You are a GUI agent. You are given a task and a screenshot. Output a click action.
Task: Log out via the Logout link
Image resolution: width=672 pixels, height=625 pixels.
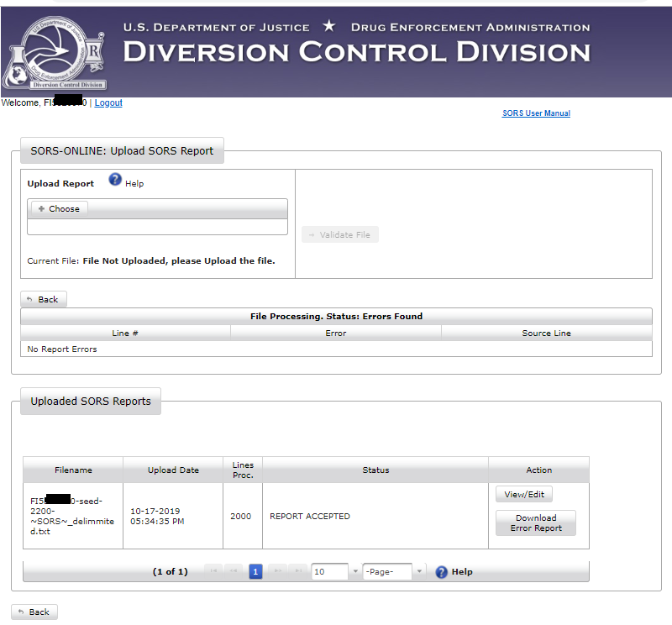coord(108,102)
